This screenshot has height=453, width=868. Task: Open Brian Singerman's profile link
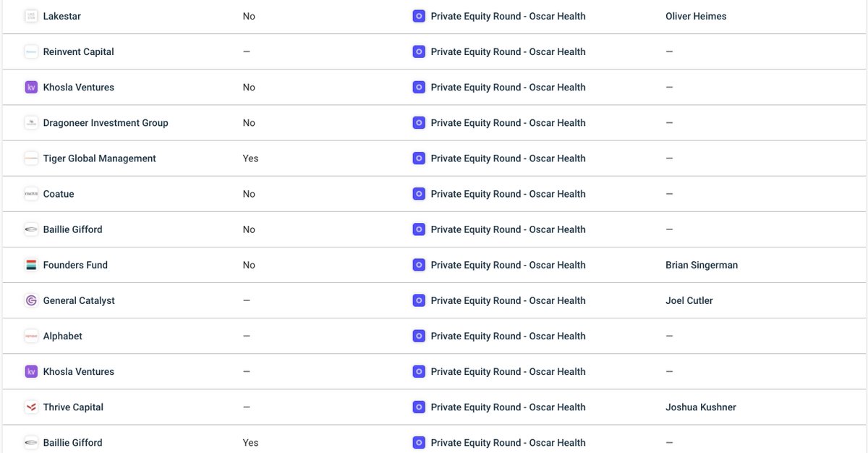pos(702,265)
